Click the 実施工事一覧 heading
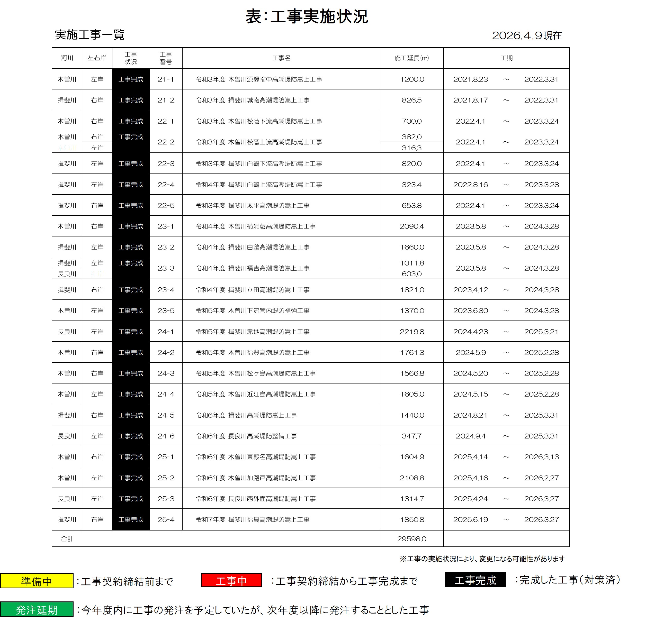The height and width of the screenshot is (622, 672). pos(89,35)
